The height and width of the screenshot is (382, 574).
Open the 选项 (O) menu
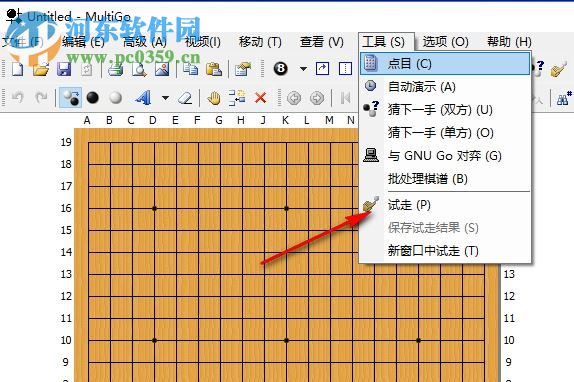pos(446,42)
